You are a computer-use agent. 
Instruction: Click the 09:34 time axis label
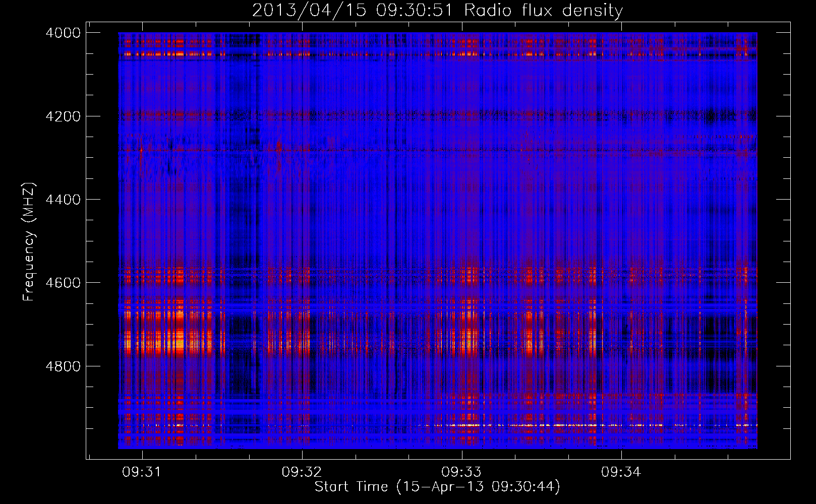pos(621,472)
